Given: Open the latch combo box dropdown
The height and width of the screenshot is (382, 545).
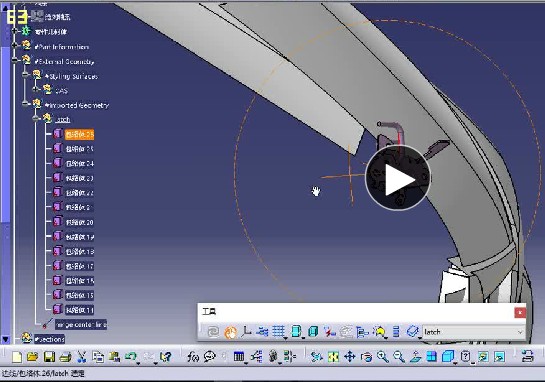Looking at the screenshot, I should 520,332.
